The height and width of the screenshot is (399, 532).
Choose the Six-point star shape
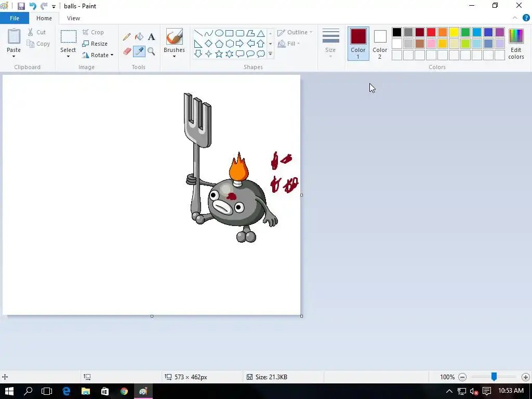pos(229,54)
